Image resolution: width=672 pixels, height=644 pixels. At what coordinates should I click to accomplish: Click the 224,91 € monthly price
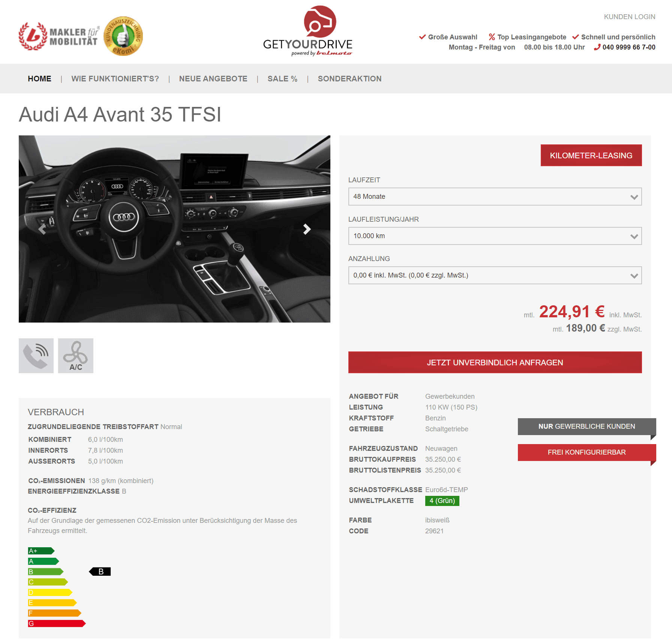click(571, 312)
